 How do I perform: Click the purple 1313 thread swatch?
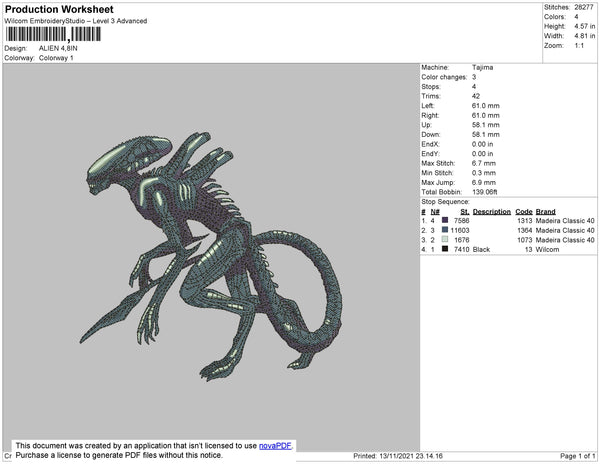(445, 220)
